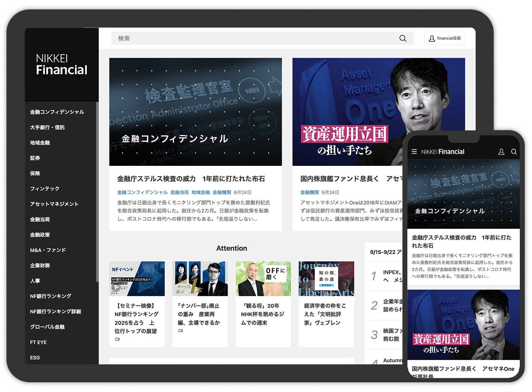Open the hamburger menu on the phone
Screen dimensions: 532x392
[414, 152]
